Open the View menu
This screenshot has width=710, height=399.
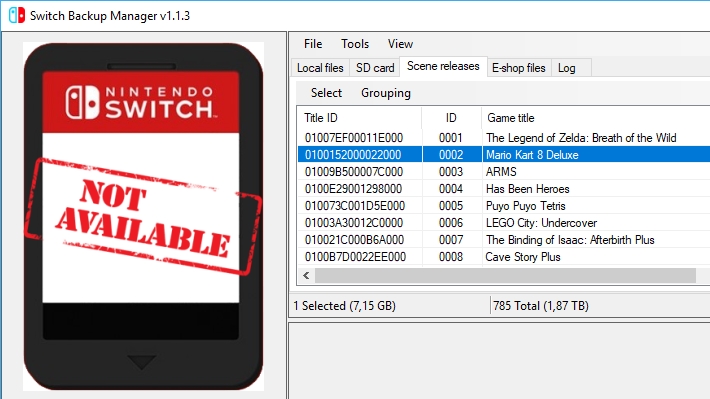tap(400, 44)
